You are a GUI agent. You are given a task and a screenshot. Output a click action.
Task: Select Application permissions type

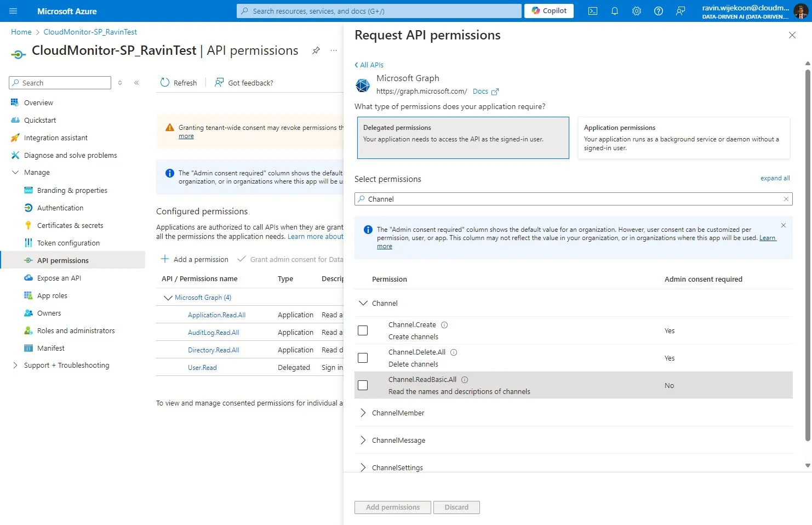(684, 138)
